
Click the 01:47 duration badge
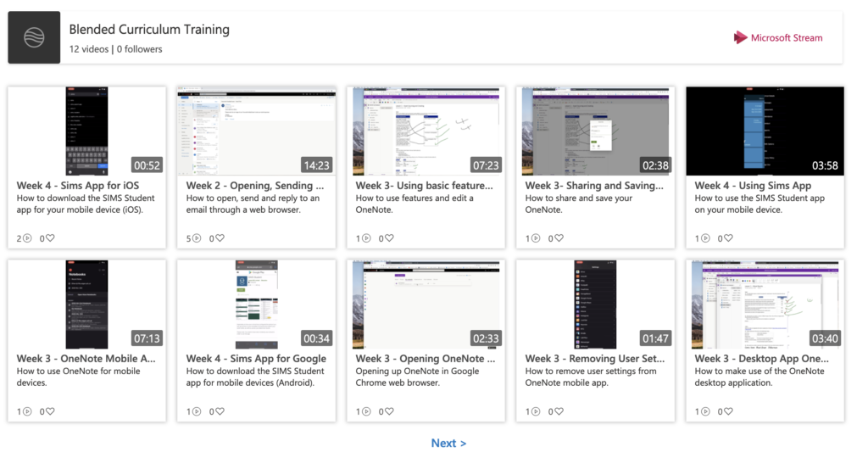tap(655, 338)
